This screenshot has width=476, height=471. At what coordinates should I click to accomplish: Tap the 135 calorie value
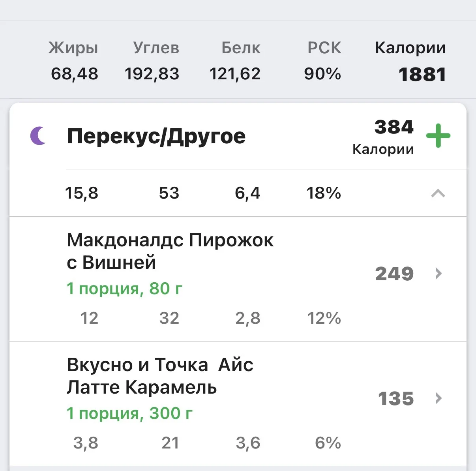(x=396, y=398)
